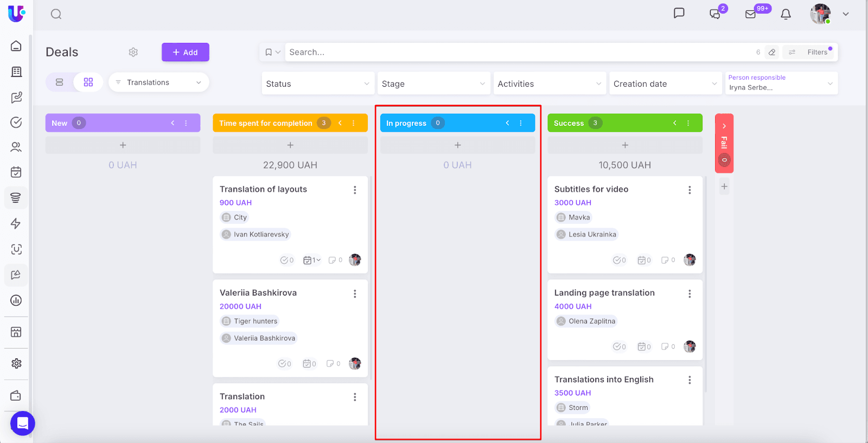
Task: Click the clear filters eraser icon
Action: coord(772,52)
